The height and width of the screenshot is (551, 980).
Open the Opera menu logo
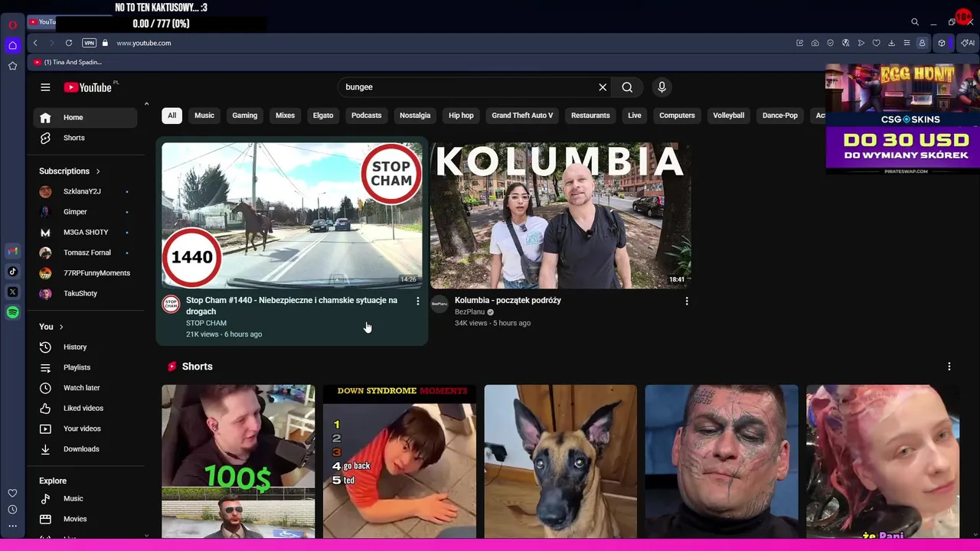[x=12, y=24]
